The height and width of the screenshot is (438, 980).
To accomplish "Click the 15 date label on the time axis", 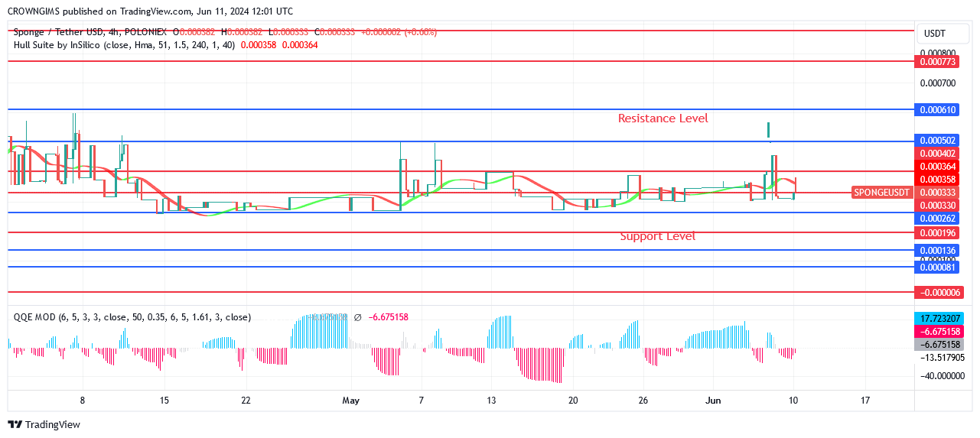I will click(164, 401).
